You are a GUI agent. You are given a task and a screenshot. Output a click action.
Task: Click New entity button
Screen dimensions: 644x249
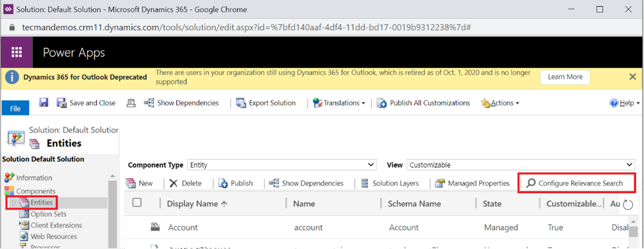(x=139, y=183)
